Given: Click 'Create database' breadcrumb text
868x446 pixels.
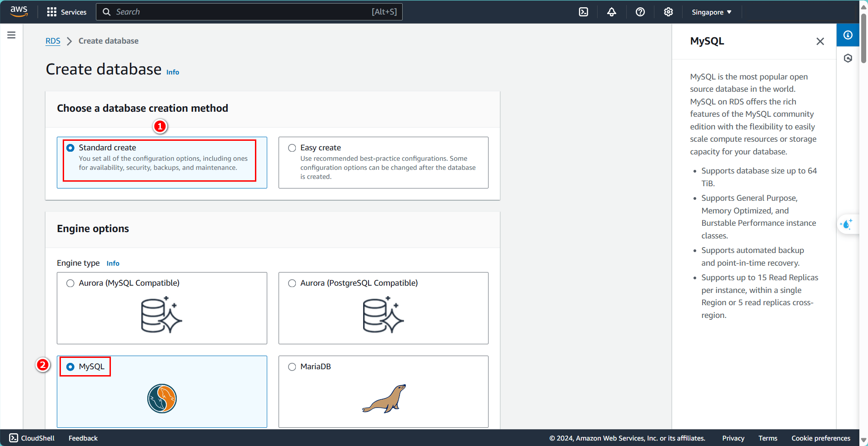Looking at the screenshot, I should (x=109, y=41).
